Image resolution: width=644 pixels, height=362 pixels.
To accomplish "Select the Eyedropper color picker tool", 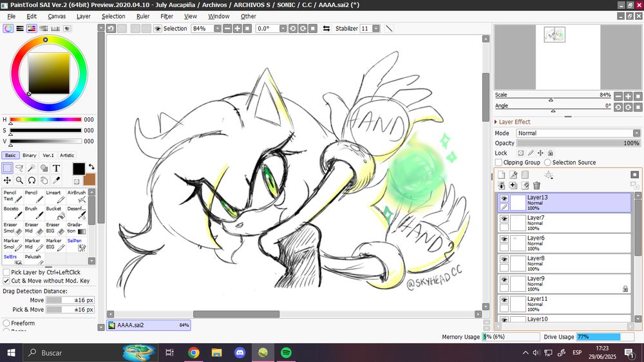I will [56, 180].
